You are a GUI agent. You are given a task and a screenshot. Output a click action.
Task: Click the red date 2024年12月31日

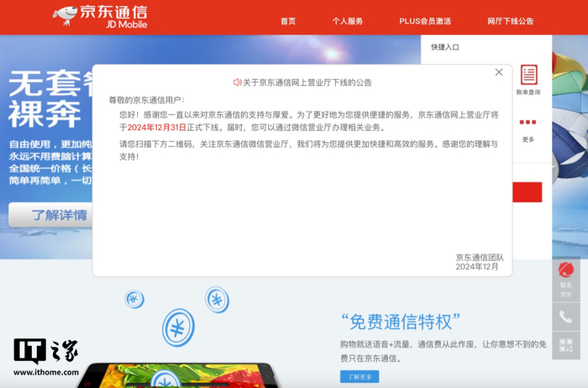click(157, 128)
